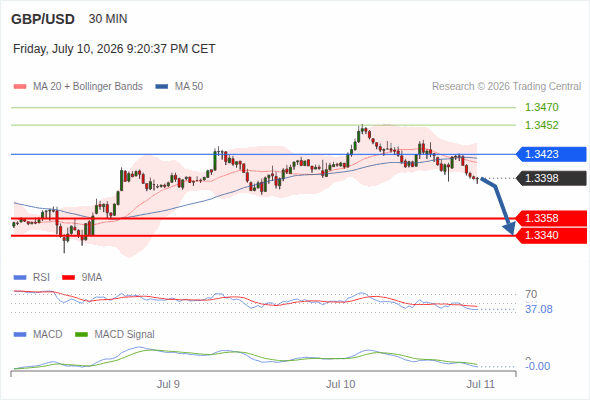
Task: Select the red 9MA legend marker
Action: (x=68, y=277)
